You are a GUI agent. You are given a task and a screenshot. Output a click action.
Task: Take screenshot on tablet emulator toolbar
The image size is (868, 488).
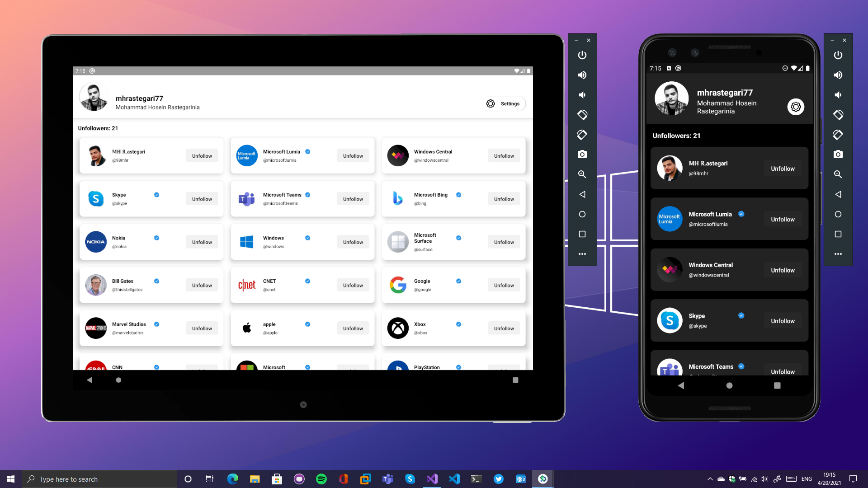click(582, 155)
